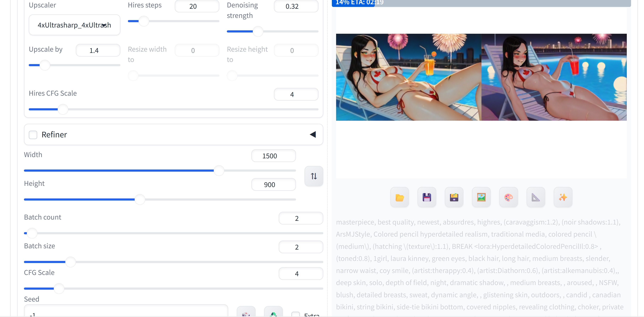Click the Width value field 1500
The image size is (644, 317).
pyautogui.click(x=273, y=156)
